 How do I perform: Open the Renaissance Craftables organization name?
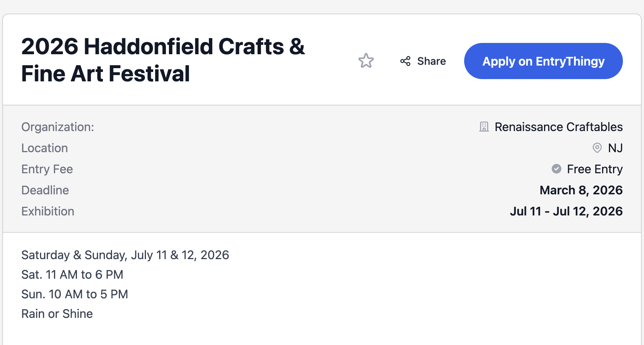coord(558,127)
